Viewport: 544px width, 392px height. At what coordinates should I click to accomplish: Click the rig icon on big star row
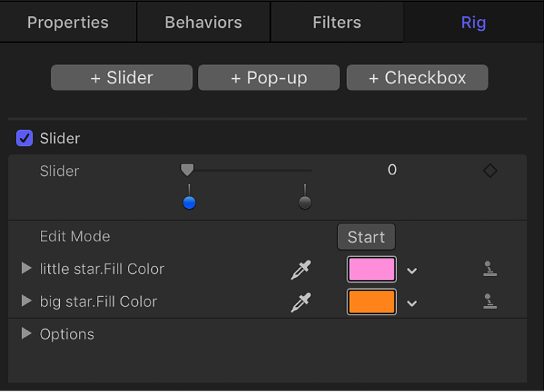click(491, 302)
